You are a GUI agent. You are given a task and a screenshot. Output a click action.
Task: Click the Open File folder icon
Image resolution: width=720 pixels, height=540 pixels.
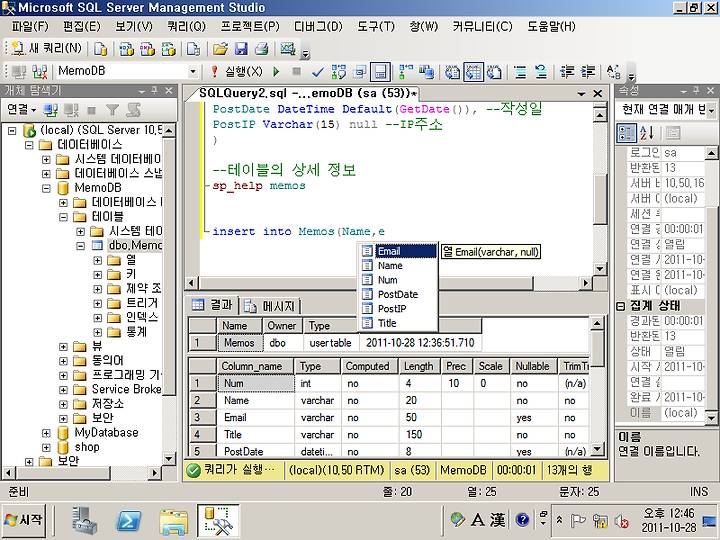pos(220,49)
